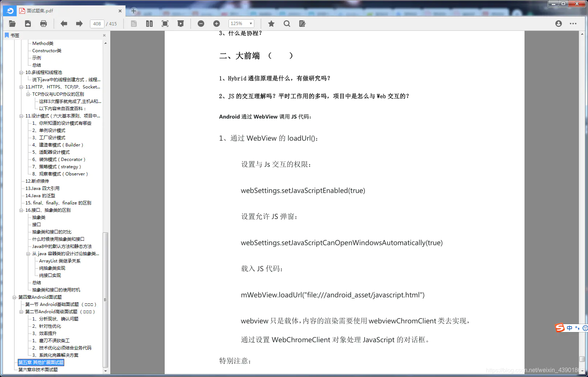
Task: Print the document via the printer icon
Action: coord(44,24)
